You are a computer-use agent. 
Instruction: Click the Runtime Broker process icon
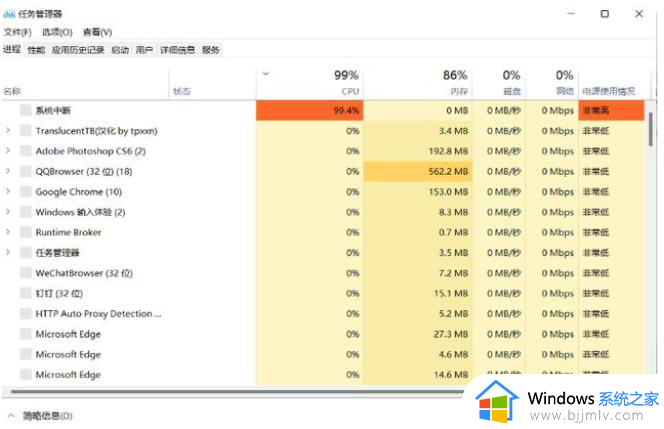[26, 232]
